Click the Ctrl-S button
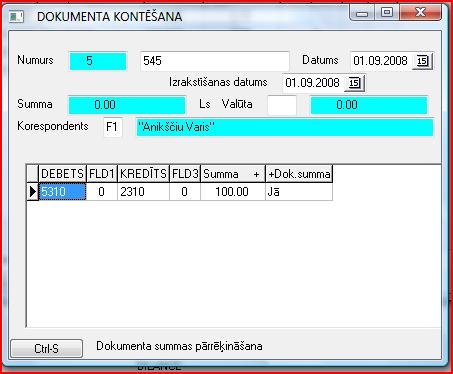This screenshot has width=453, height=374. (46, 349)
